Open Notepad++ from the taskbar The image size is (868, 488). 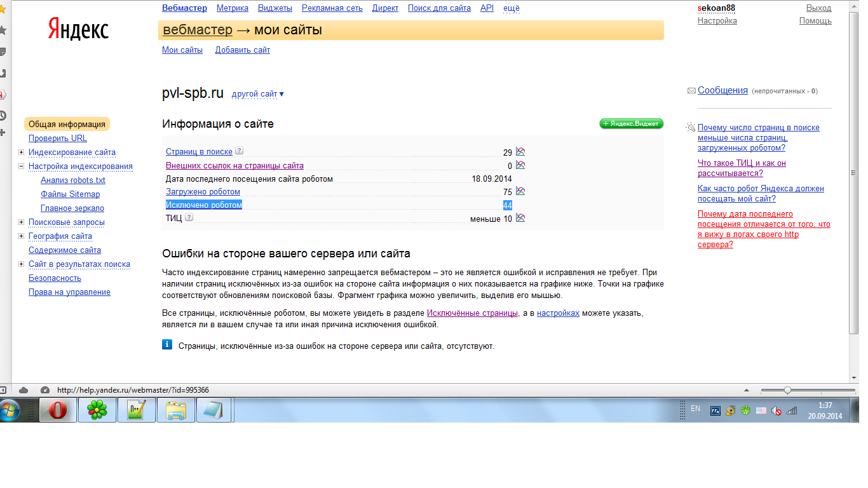click(137, 410)
